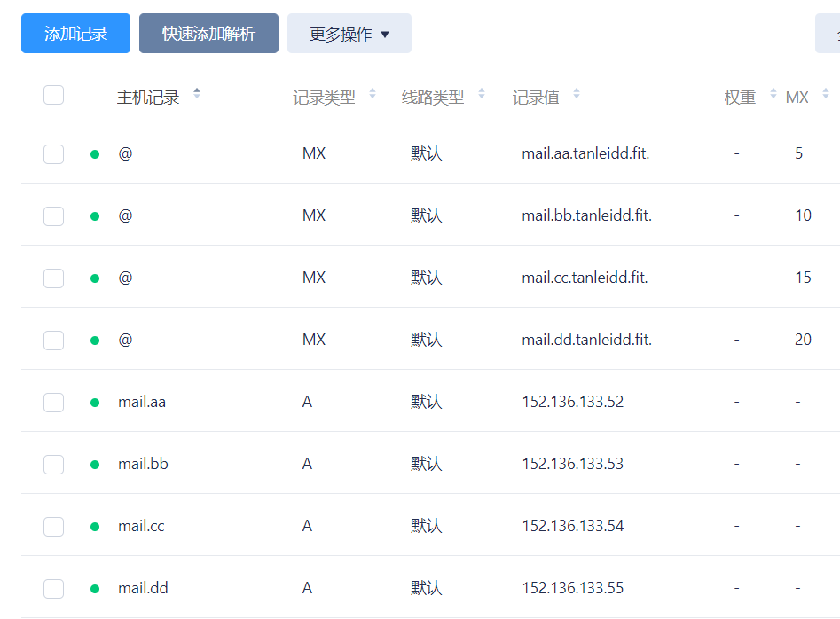The height and width of the screenshot is (619, 840).
Task: Click green status dot of mail.aa row
Action: pyautogui.click(x=95, y=403)
